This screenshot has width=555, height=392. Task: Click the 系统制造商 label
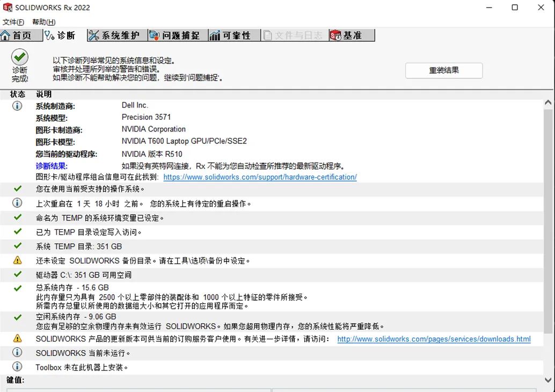coord(55,106)
